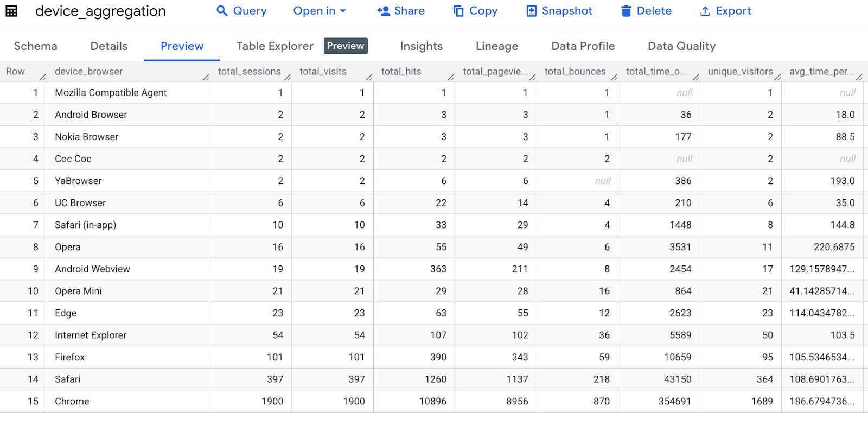
Task: Select the Internet Explorer row cell
Action: (91, 335)
